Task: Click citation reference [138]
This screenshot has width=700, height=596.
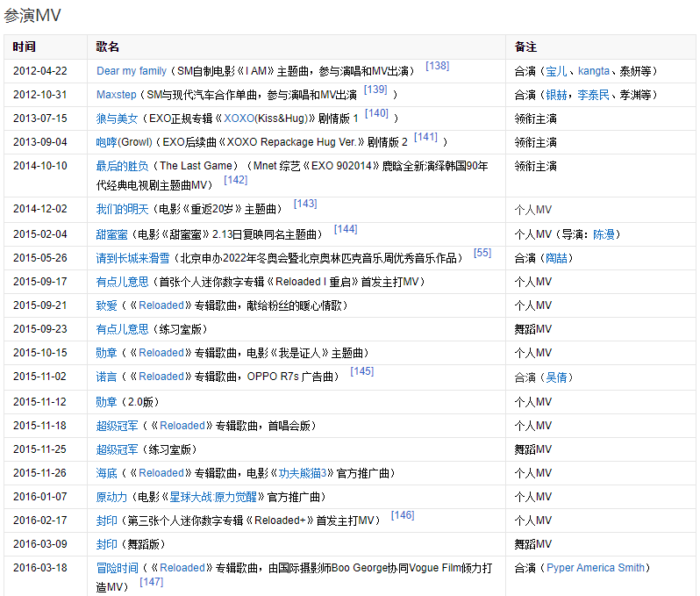Action: 437,66
